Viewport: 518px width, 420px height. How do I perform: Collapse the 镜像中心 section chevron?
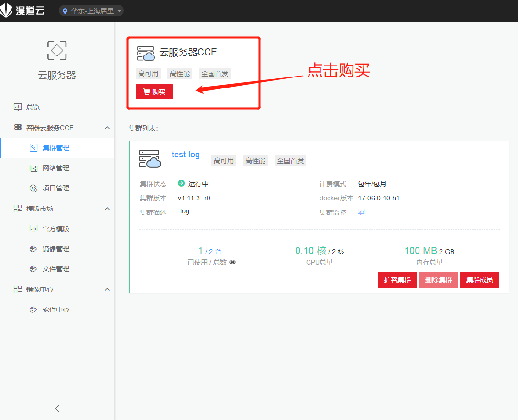(107, 289)
